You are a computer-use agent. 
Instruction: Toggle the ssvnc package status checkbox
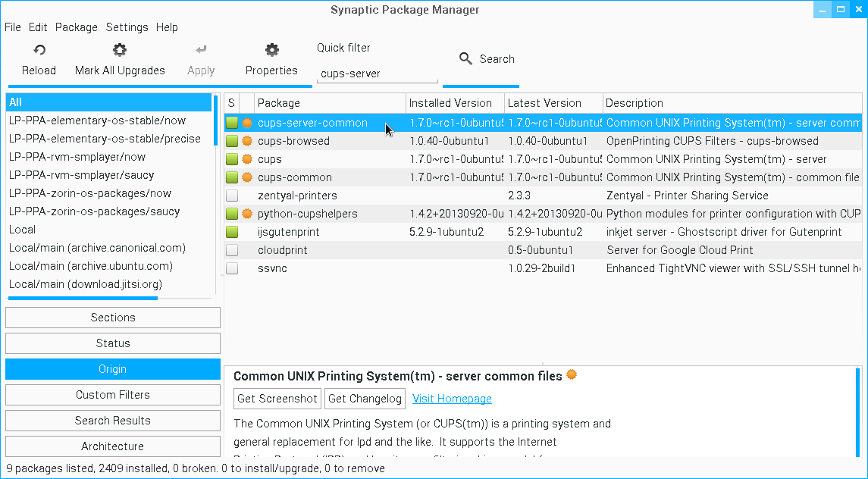232,268
